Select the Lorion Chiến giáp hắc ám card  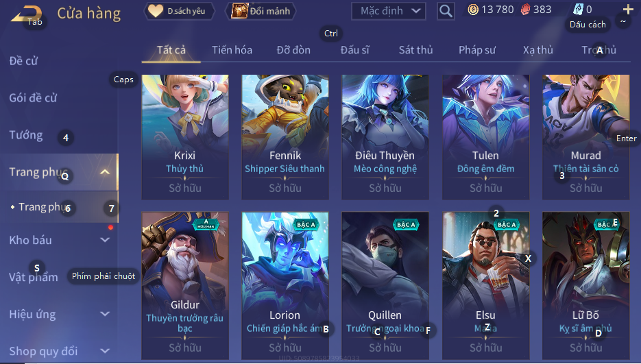click(x=285, y=285)
